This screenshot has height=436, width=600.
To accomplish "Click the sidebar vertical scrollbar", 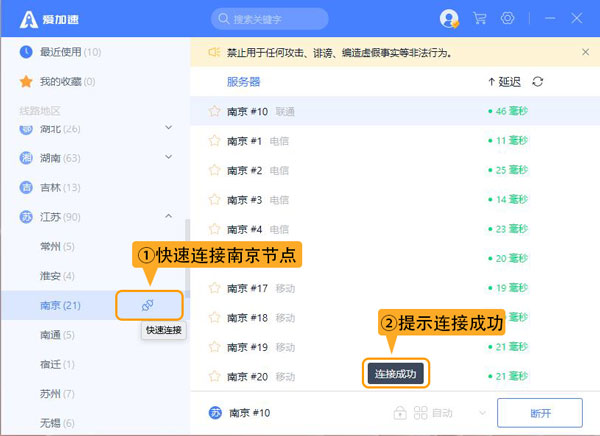I will 187,258.
